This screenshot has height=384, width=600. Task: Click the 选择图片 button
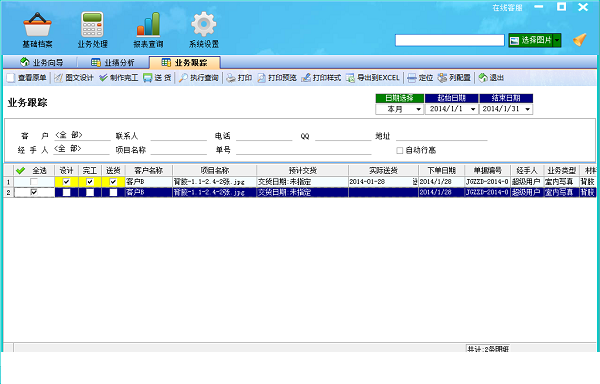click(531, 40)
